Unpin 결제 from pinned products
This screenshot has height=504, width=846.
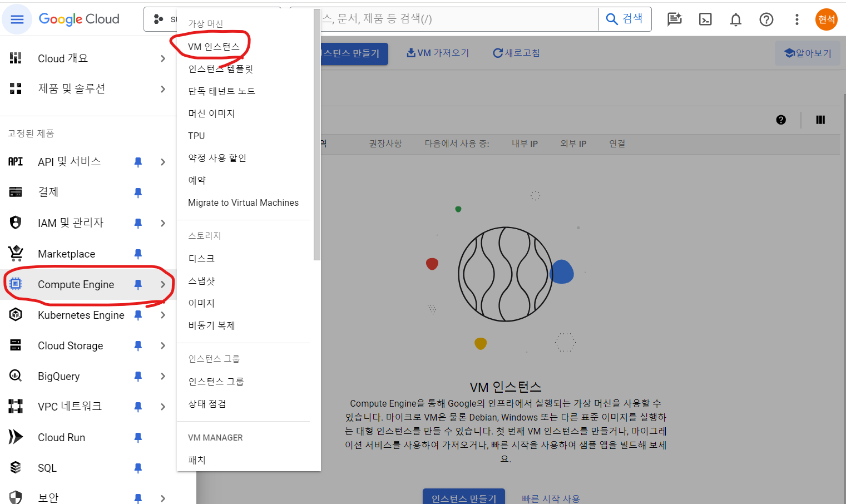[138, 192]
